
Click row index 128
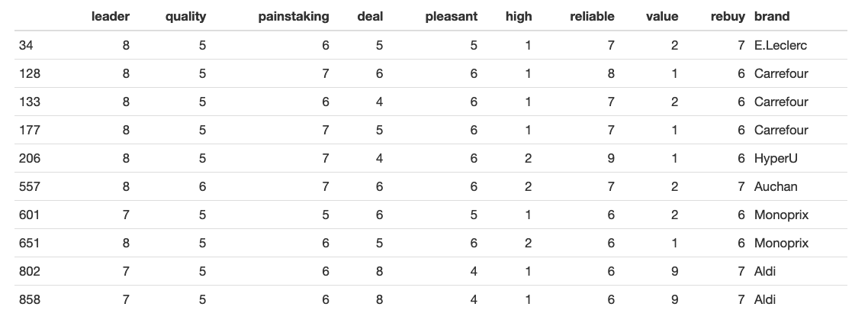[29, 73]
